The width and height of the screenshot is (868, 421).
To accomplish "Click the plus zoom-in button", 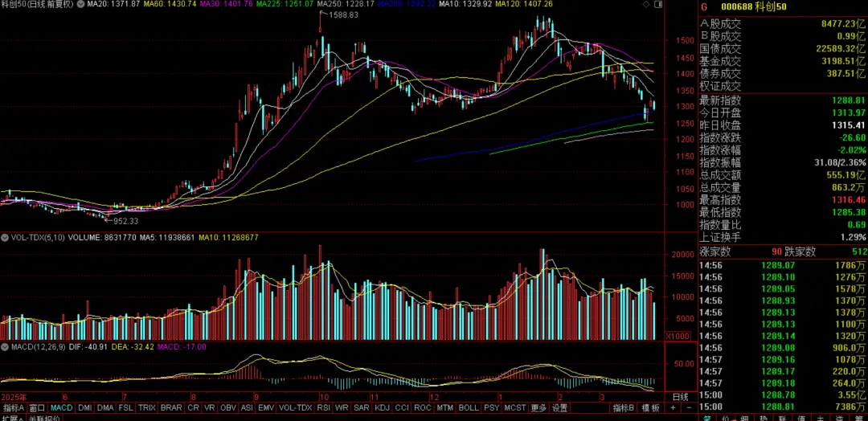I will 673,407.
